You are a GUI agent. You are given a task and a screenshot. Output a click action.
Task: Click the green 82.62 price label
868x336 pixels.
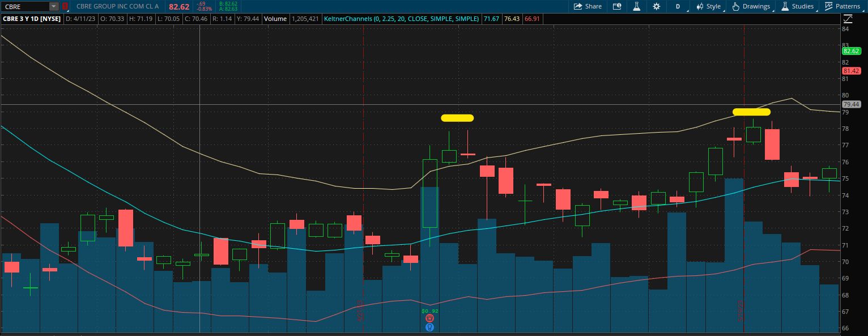click(x=851, y=51)
